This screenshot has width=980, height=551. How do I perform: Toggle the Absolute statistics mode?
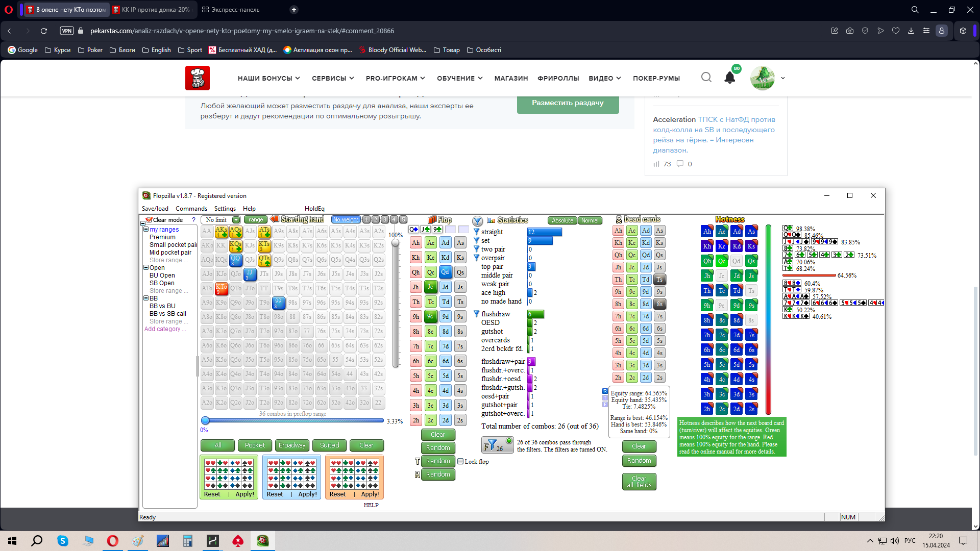point(562,220)
